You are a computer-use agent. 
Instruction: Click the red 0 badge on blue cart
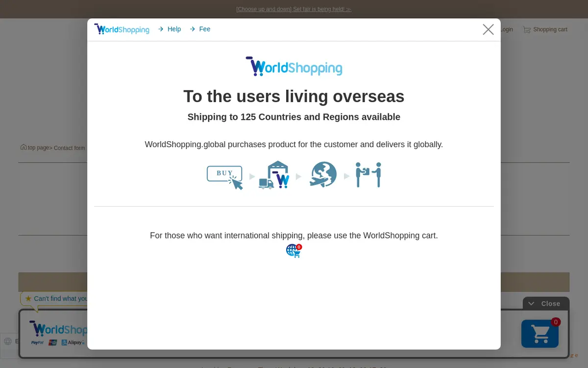click(556, 322)
